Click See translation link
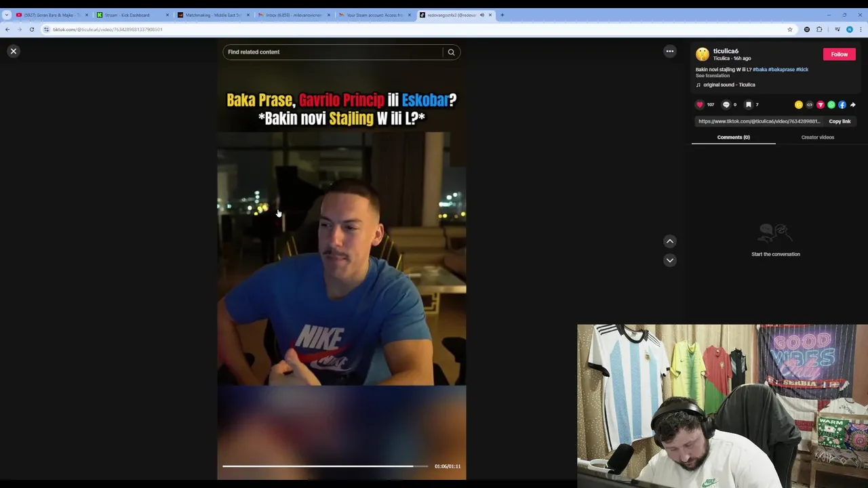The height and width of the screenshot is (488, 868). click(x=712, y=76)
